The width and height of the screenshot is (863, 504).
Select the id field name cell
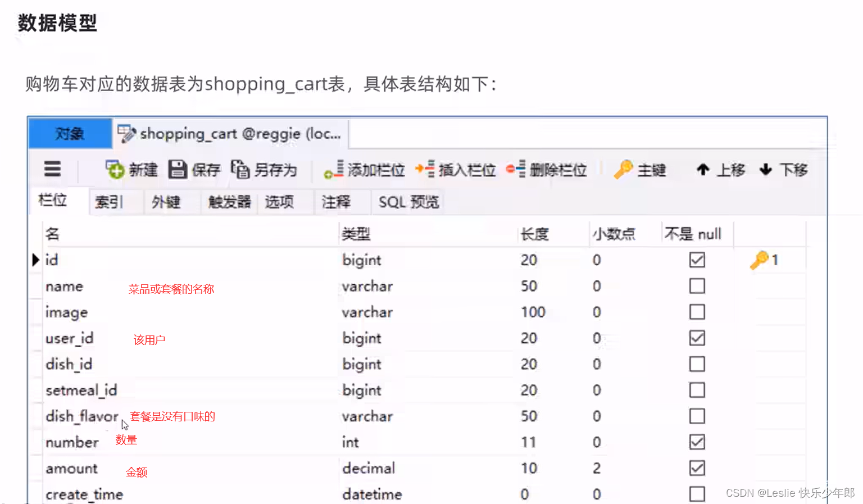(x=191, y=260)
